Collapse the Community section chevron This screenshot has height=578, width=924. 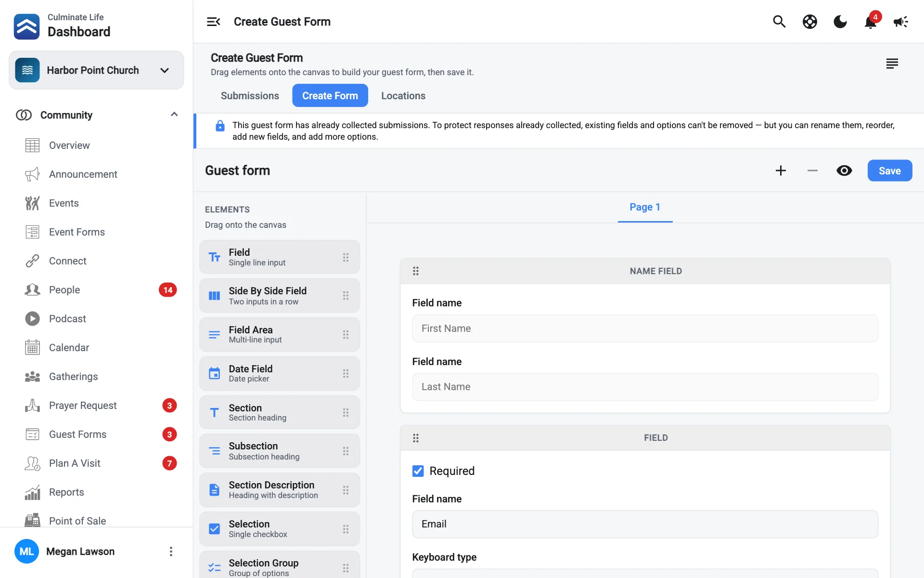pyautogui.click(x=174, y=115)
